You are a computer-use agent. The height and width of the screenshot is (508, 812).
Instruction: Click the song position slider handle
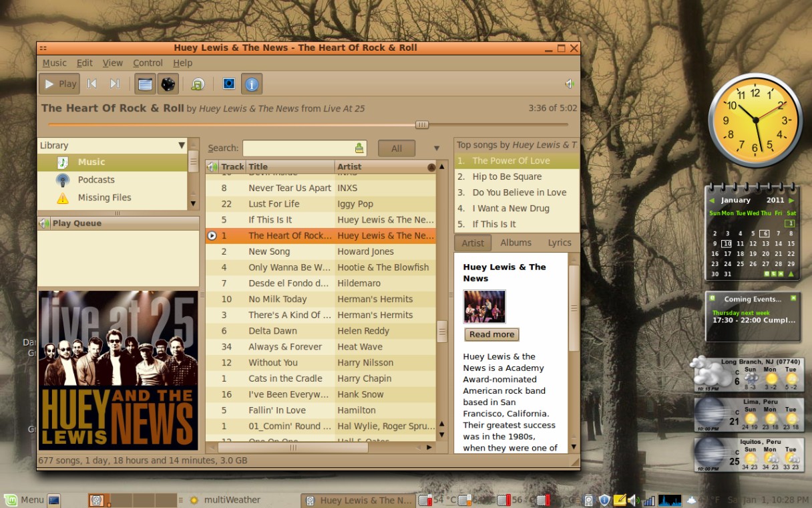pyautogui.click(x=422, y=124)
